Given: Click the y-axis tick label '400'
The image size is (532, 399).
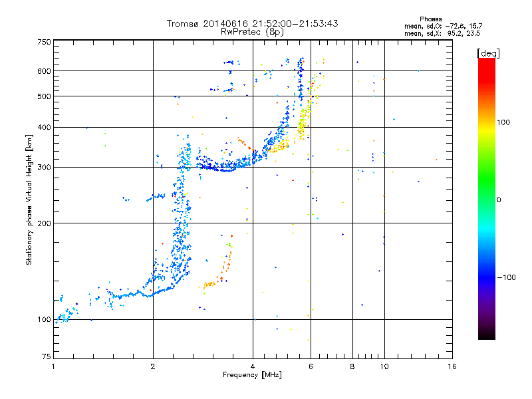Looking at the screenshot, I should [44, 128].
